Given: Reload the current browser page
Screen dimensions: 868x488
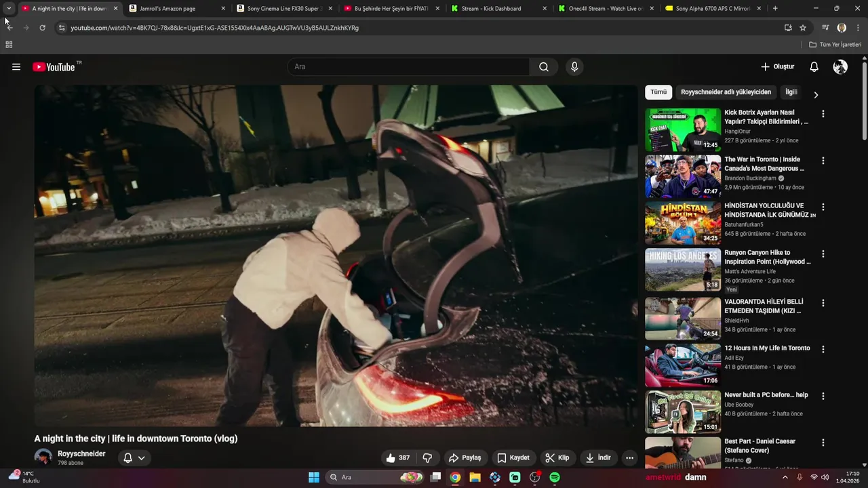Looking at the screenshot, I should (x=42, y=28).
